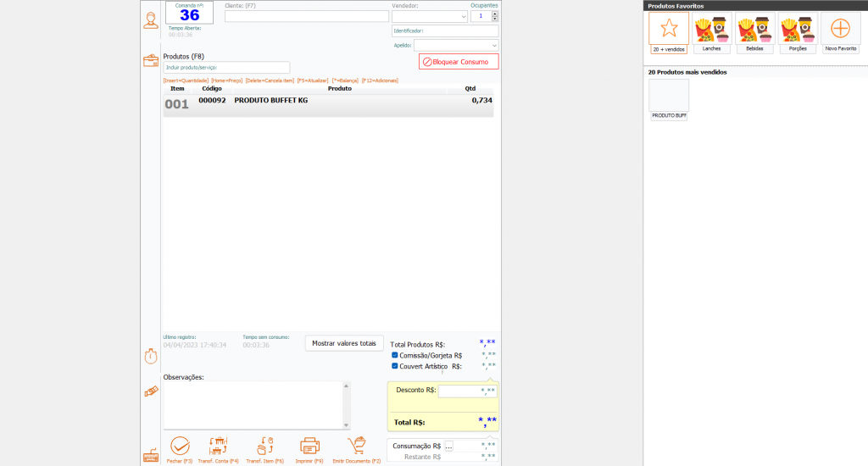Toggle the Couvert Artístico R$ checkbox
The image size is (868, 466).
click(395, 366)
